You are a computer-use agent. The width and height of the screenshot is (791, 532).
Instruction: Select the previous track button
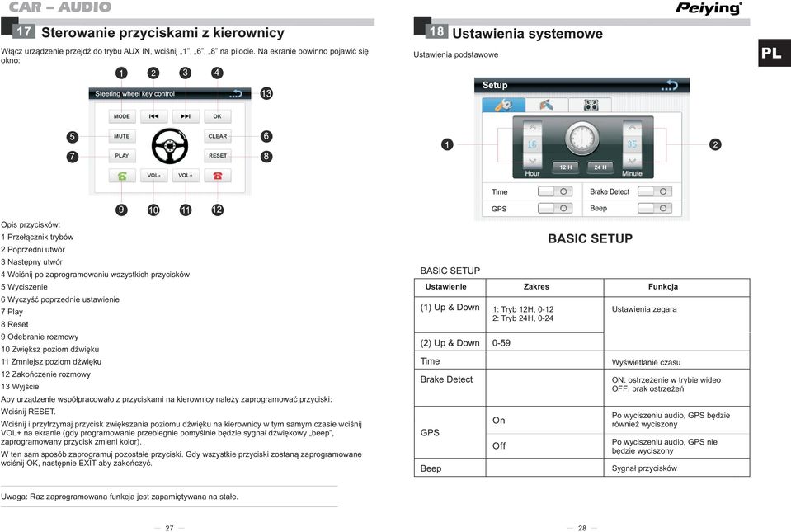coord(154,116)
